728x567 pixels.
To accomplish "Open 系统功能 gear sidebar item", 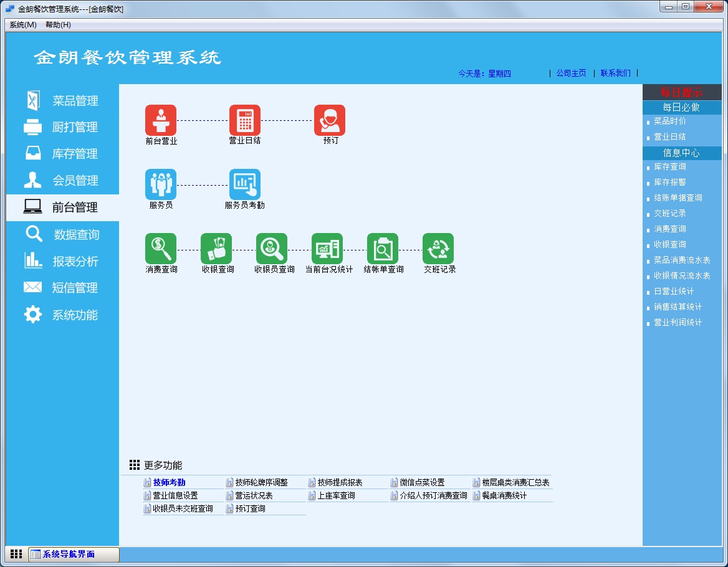I will point(63,315).
